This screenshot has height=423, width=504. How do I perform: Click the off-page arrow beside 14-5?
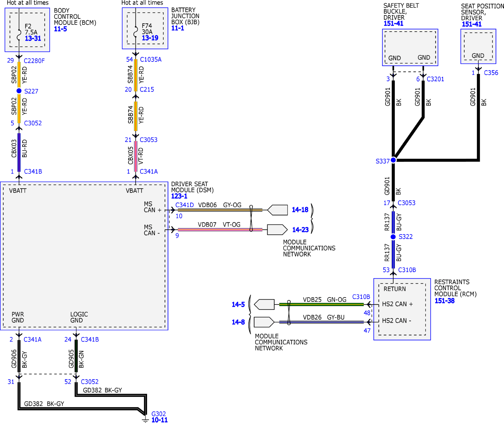pos(264,305)
